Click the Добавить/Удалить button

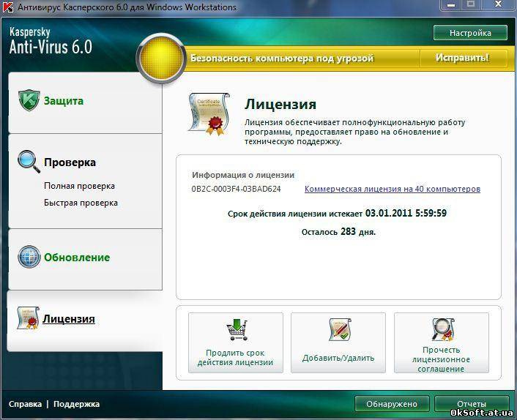point(338,343)
